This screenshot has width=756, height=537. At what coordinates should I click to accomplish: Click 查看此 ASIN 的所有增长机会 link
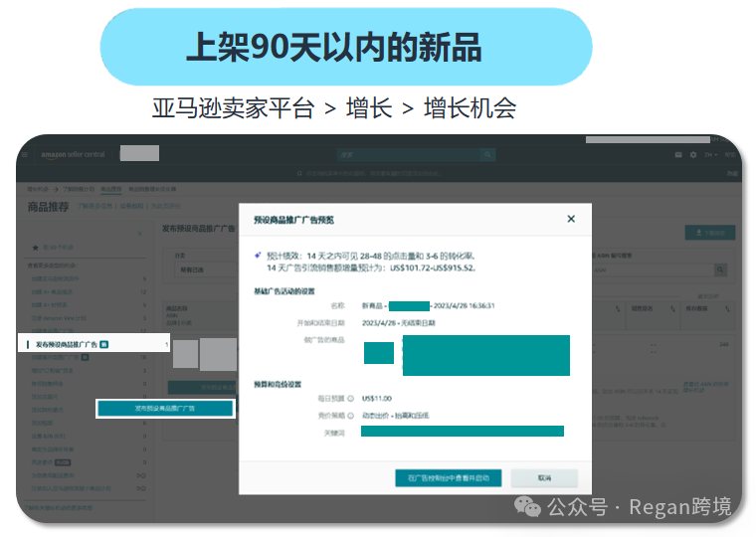tap(706, 387)
